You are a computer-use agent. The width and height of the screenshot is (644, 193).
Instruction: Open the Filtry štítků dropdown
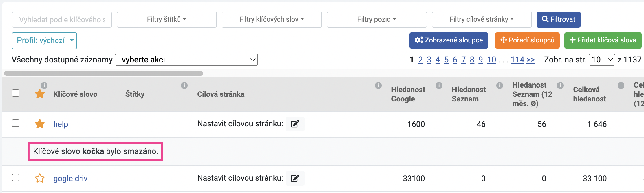[x=167, y=19]
